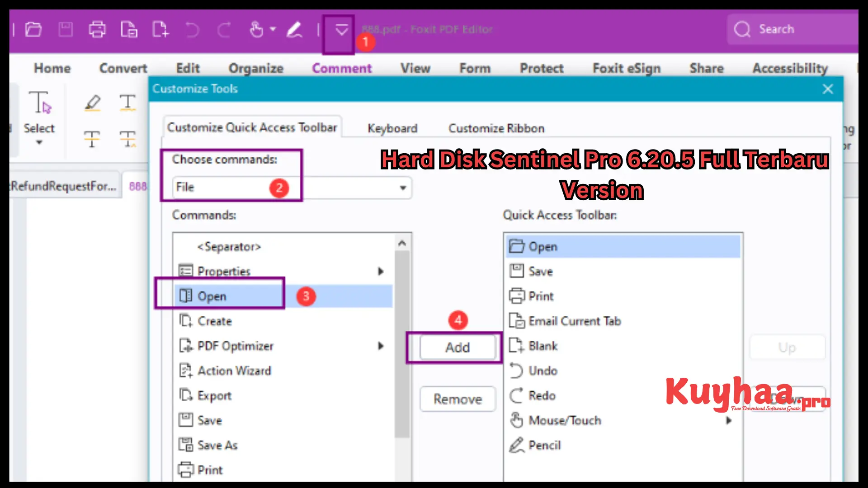This screenshot has height=488, width=868.
Task: Select Open in Commands list
Action: (283, 296)
